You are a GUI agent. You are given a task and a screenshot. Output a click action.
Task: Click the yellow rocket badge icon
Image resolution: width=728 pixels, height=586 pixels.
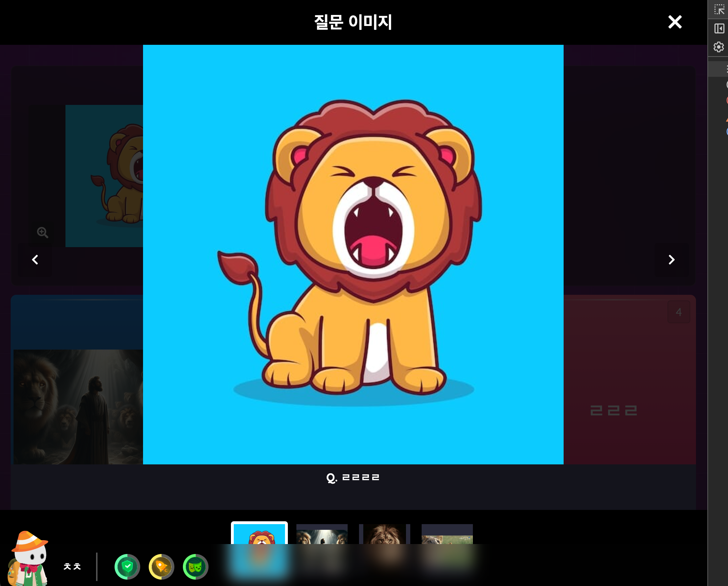point(162,566)
